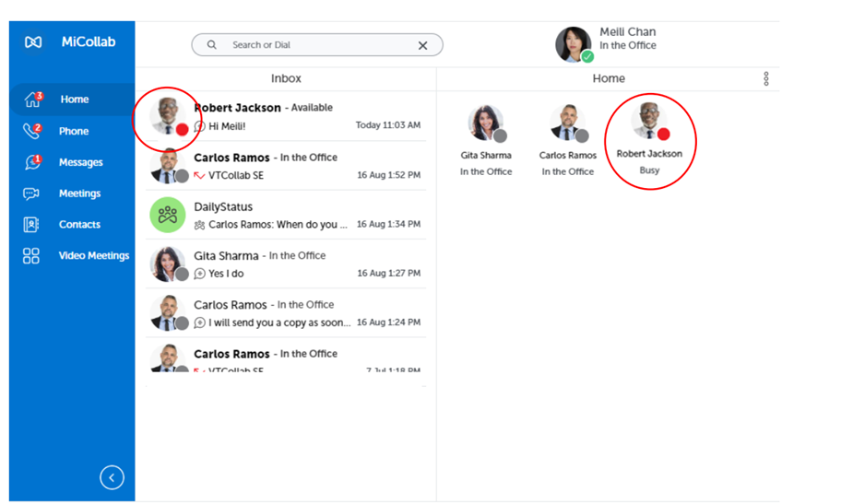Click the chat icon beside 'Yes I do'
The width and height of the screenshot is (841, 504).
coord(199,274)
